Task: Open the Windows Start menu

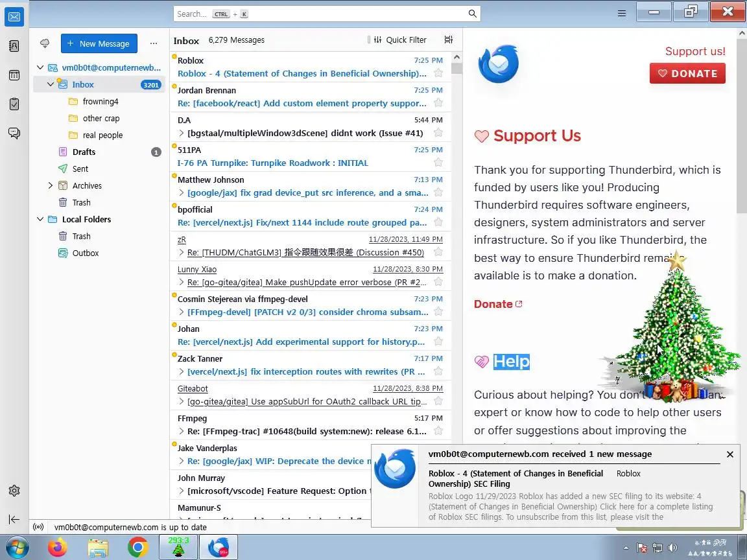Action: [17, 547]
